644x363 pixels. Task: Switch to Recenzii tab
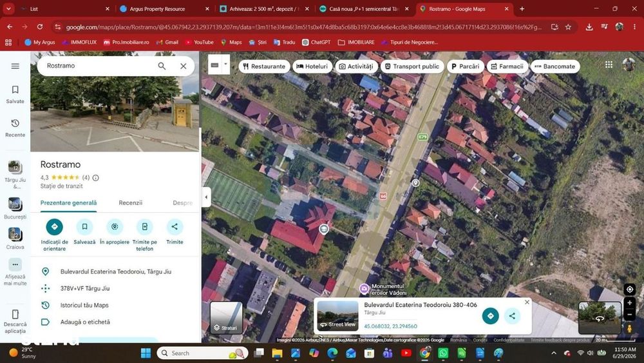[131, 202]
